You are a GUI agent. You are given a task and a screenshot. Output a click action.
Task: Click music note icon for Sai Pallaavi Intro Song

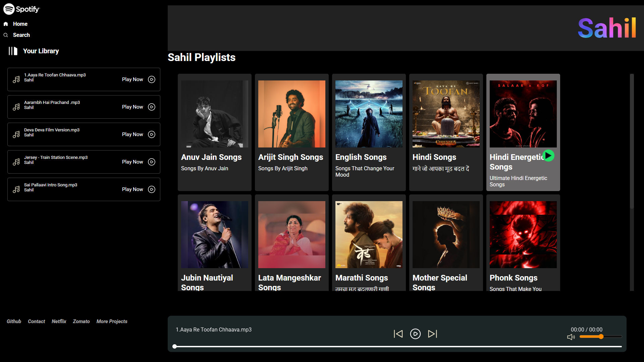pos(16,189)
